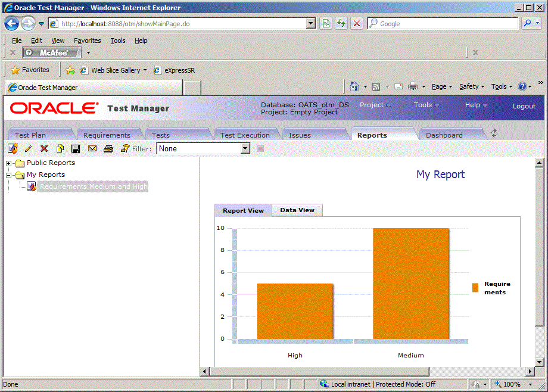Click the browser Back arrow button
548x392 pixels.
click(x=11, y=24)
